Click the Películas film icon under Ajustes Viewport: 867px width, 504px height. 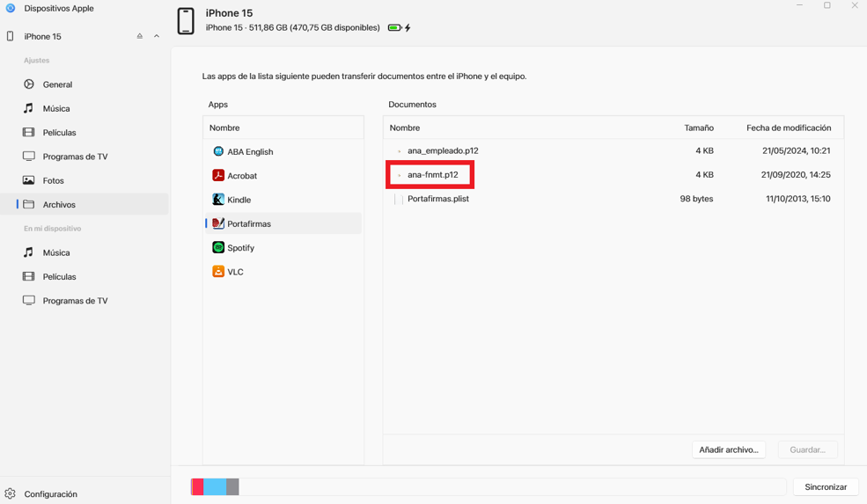(x=29, y=133)
